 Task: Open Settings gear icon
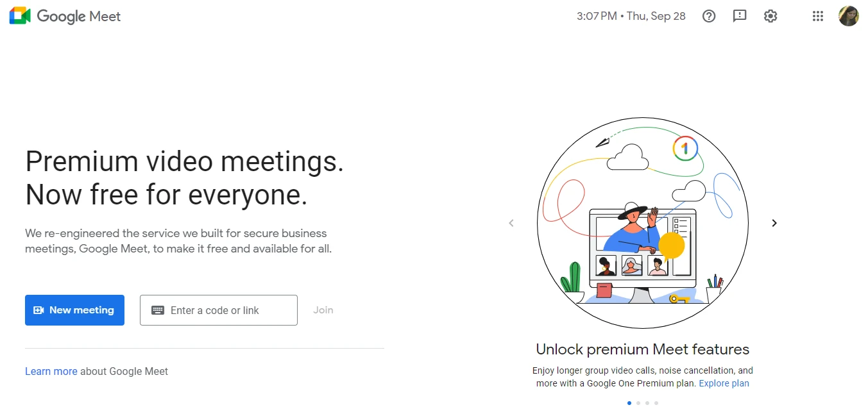click(x=770, y=16)
